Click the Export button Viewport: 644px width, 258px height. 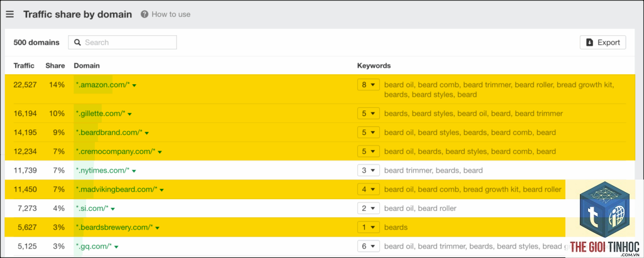[602, 42]
